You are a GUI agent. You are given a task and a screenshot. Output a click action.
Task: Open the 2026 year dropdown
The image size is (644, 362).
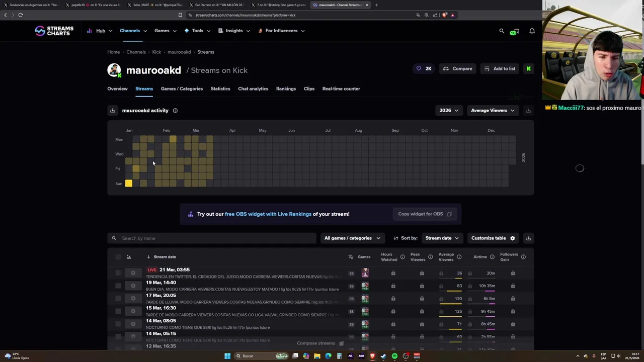(x=449, y=111)
